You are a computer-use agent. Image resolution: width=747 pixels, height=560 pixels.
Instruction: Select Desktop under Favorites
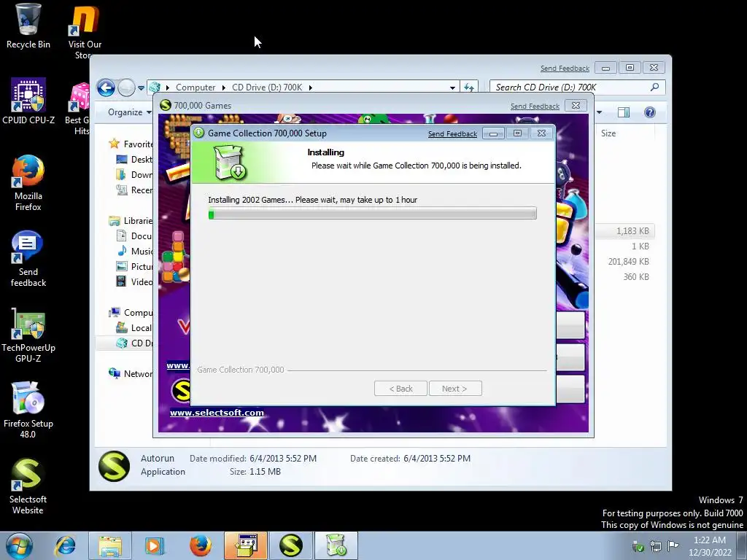(134, 160)
